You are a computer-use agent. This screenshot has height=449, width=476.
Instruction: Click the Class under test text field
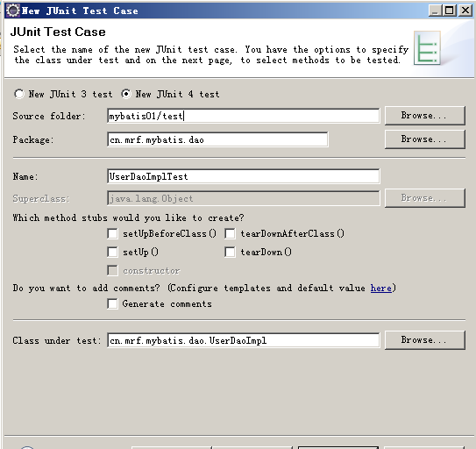(x=243, y=340)
